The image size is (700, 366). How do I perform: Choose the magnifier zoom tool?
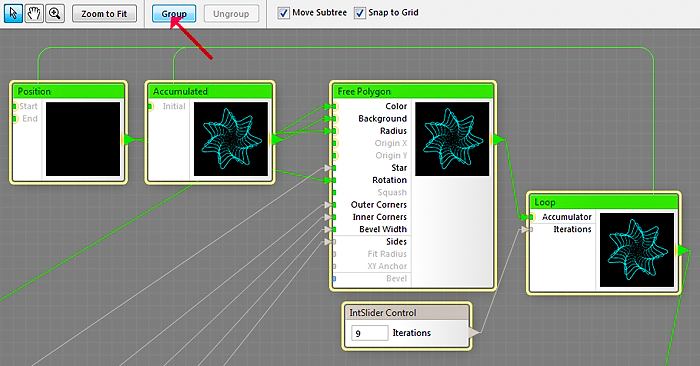pos(55,13)
